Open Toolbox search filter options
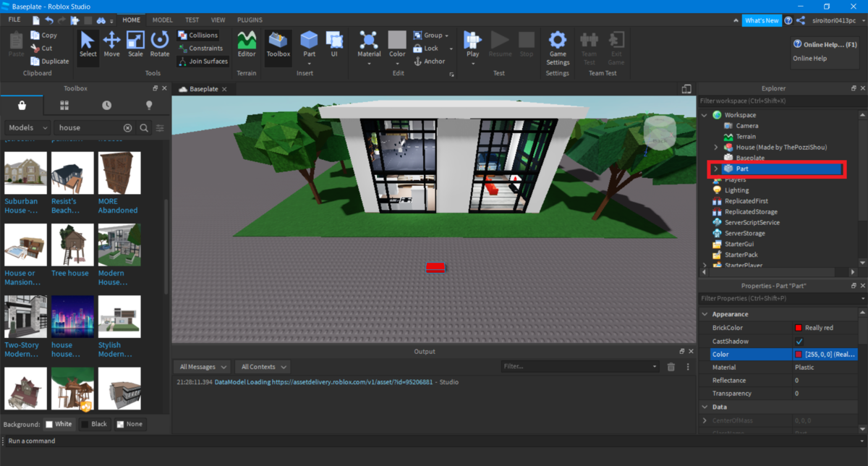This screenshot has width=868, height=466. pos(160,128)
